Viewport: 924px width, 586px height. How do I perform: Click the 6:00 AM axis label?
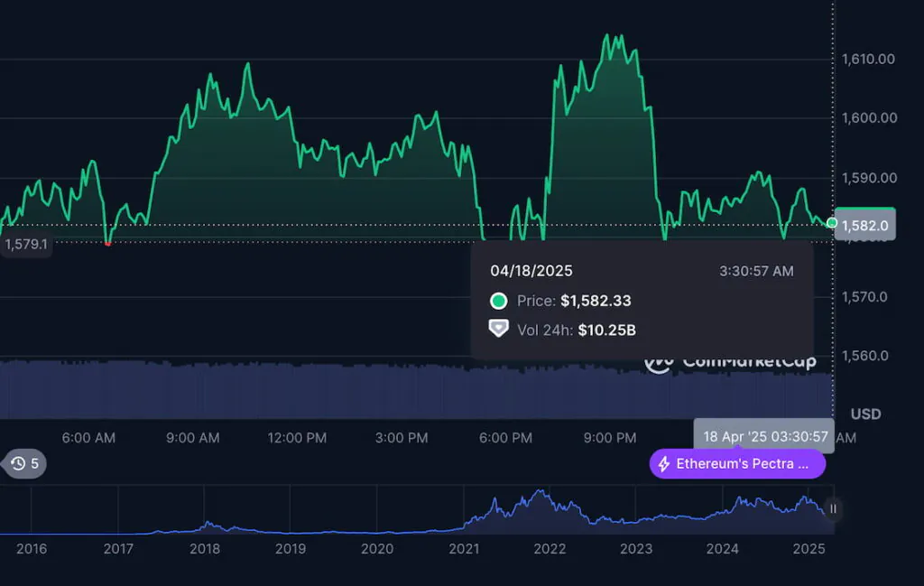[88, 438]
